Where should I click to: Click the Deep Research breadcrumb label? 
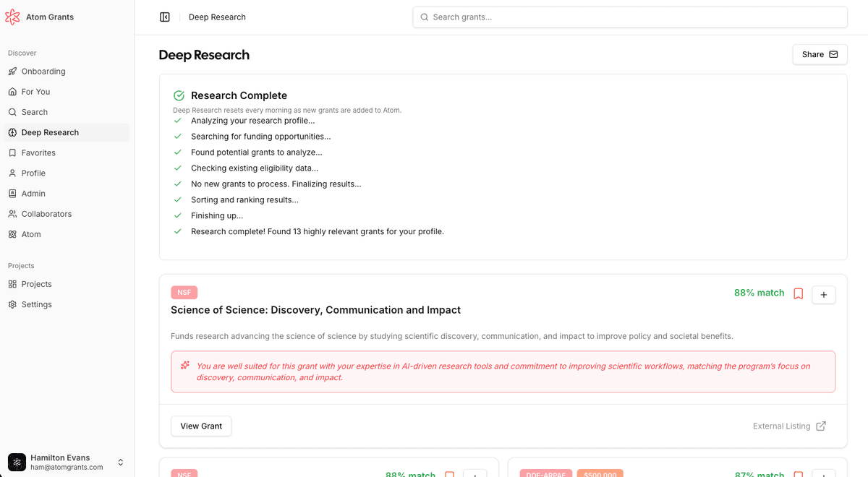coord(217,17)
